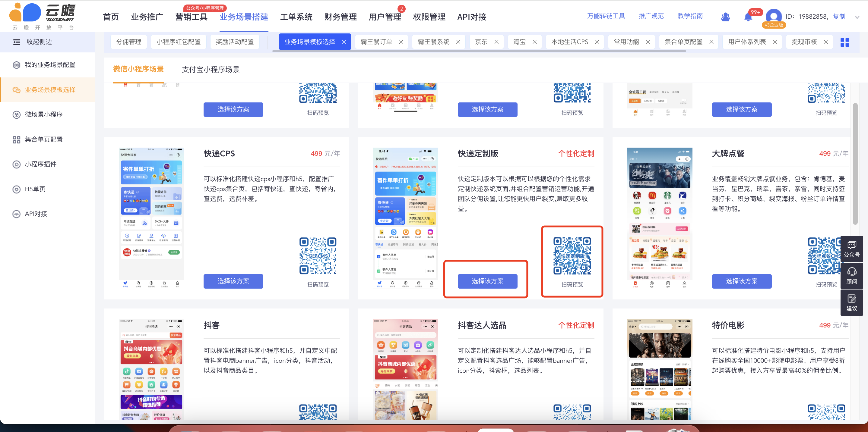Screen dimensions: 868x432
Task: Close the 霸王餐订单 tab
Action: pyautogui.click(x=401, y=42)
